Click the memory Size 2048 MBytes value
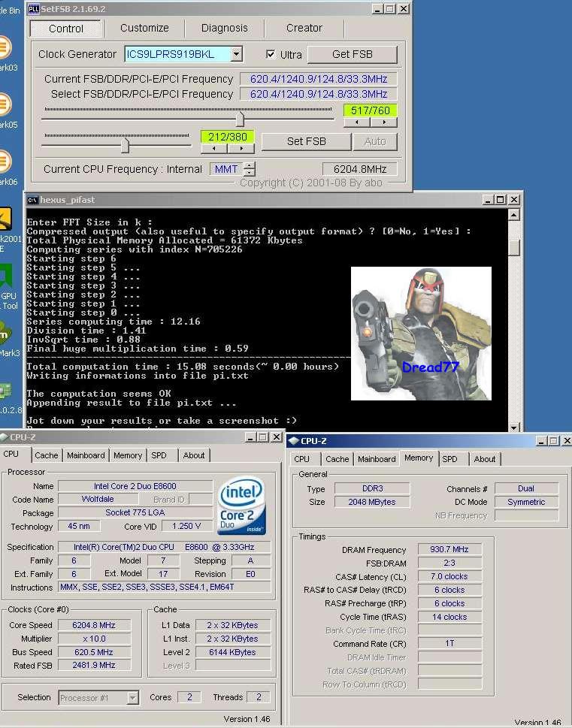 [372, 502]
